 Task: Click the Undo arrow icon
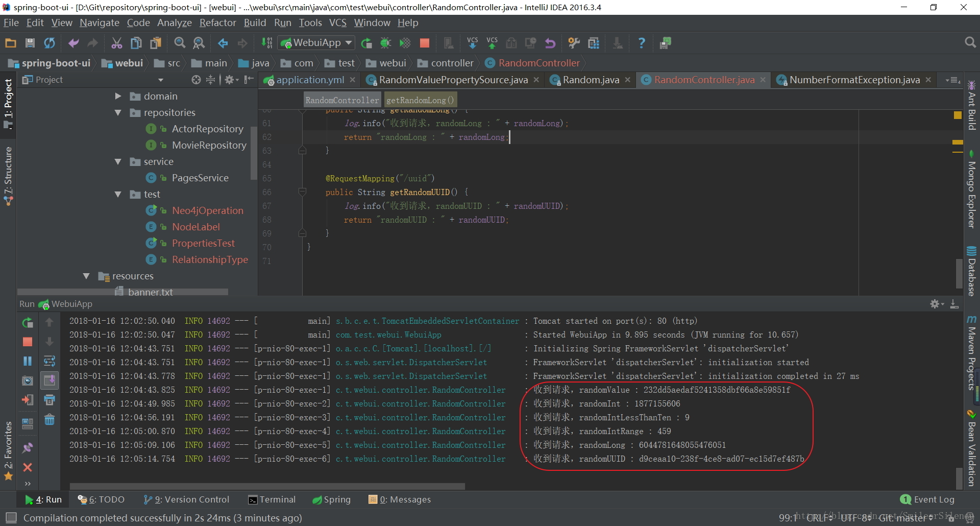(x=73, y=43)
